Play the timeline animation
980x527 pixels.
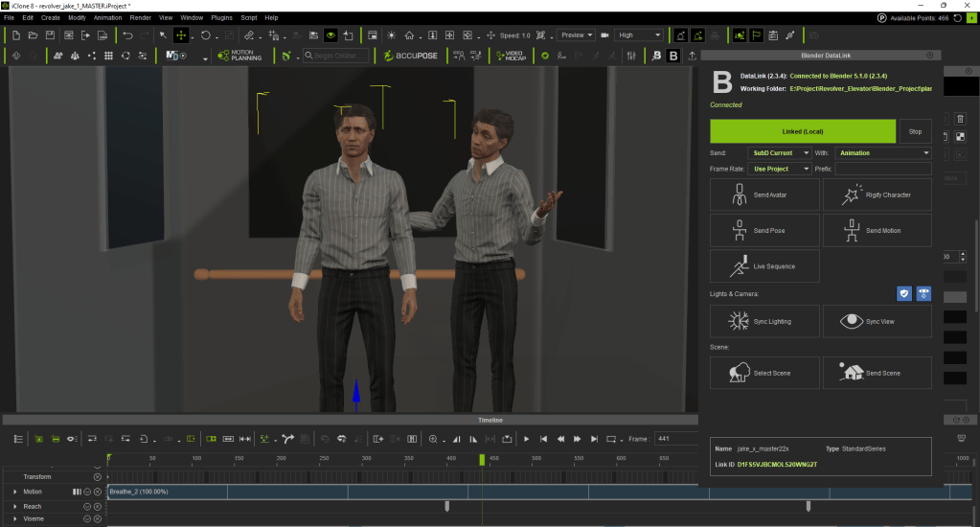point(526,439)
